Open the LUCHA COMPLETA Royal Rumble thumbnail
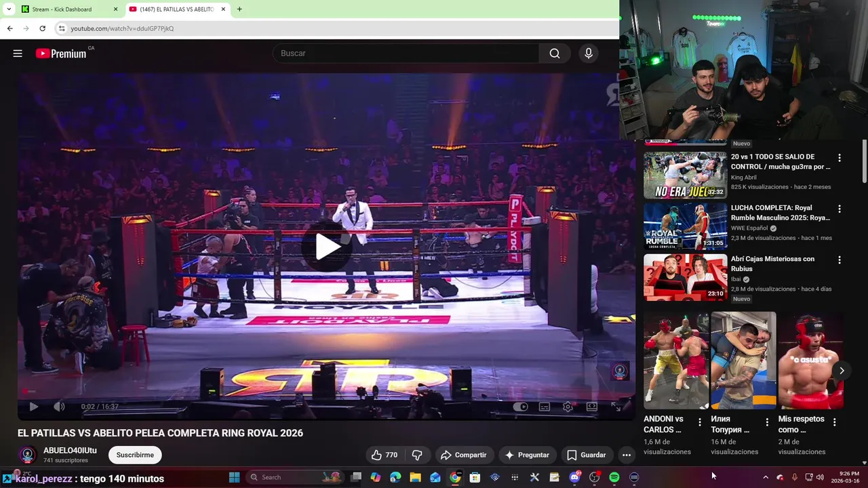 tap(685, 226)
